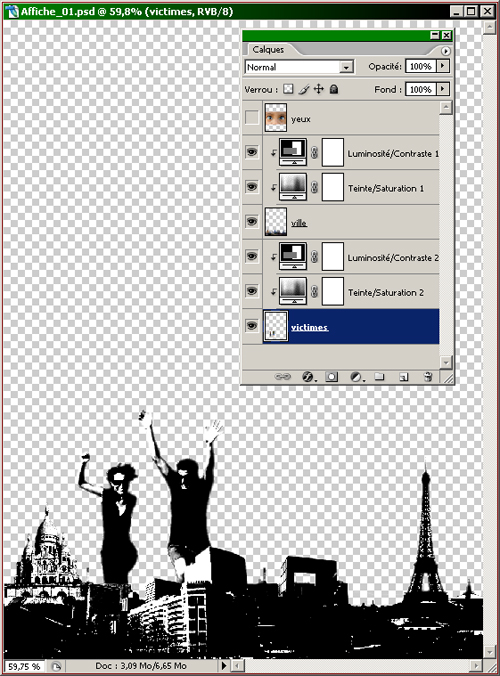Minimize the Calques panel

pyautogui.click(x=435, y=35)
